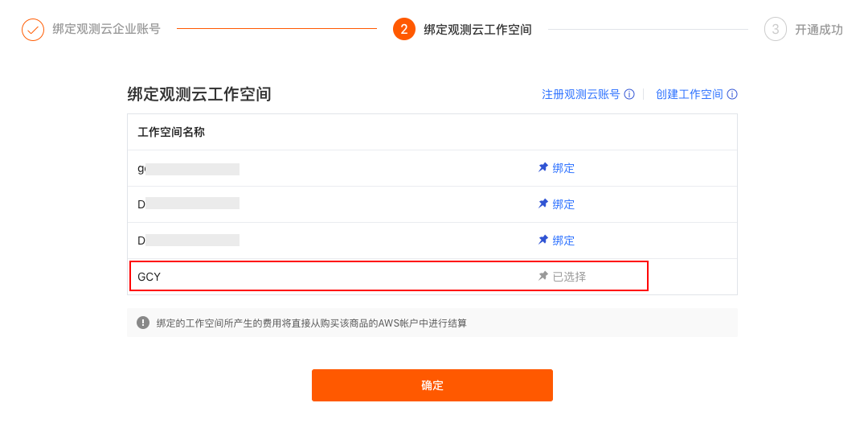The width and height of the screenshot is (868, 436).
Task: Select the GCY workspace name
Action: 149,277
